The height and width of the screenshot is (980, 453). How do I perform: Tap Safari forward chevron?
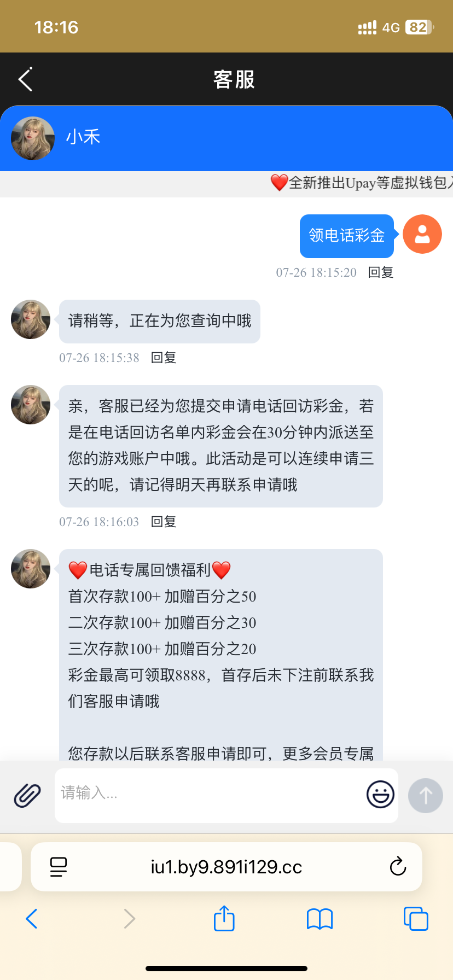[129, 919]
